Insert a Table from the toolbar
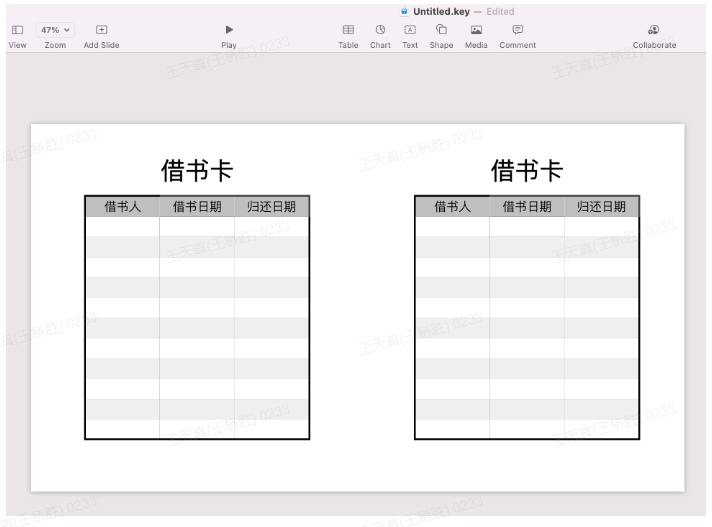 pyautogui.click(x=348, y=31)
